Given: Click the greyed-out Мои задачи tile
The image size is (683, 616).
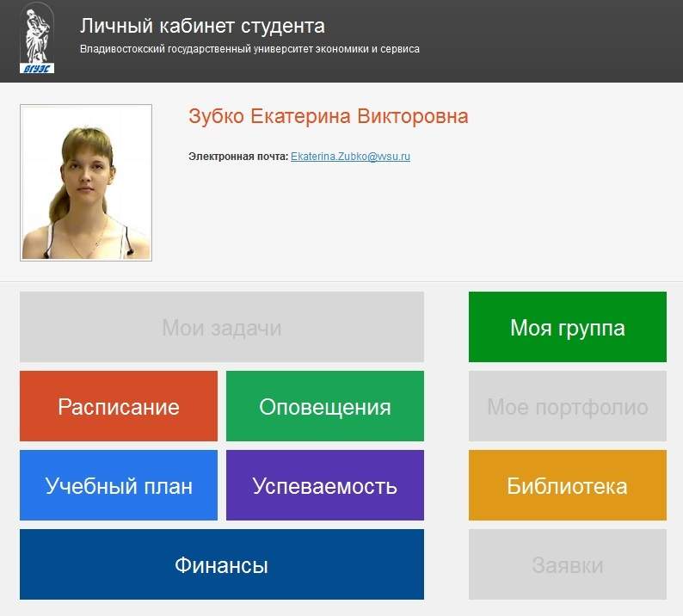Looking at the screenshot, I should coord(222,327).
